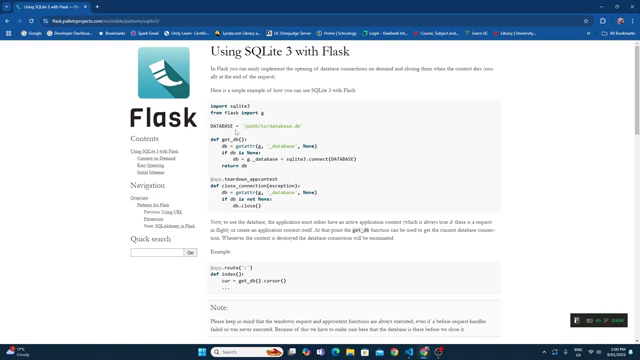Add a new browser tab
Screen dimensions: 640x360
pyautogui.click(x=97, y=7)
